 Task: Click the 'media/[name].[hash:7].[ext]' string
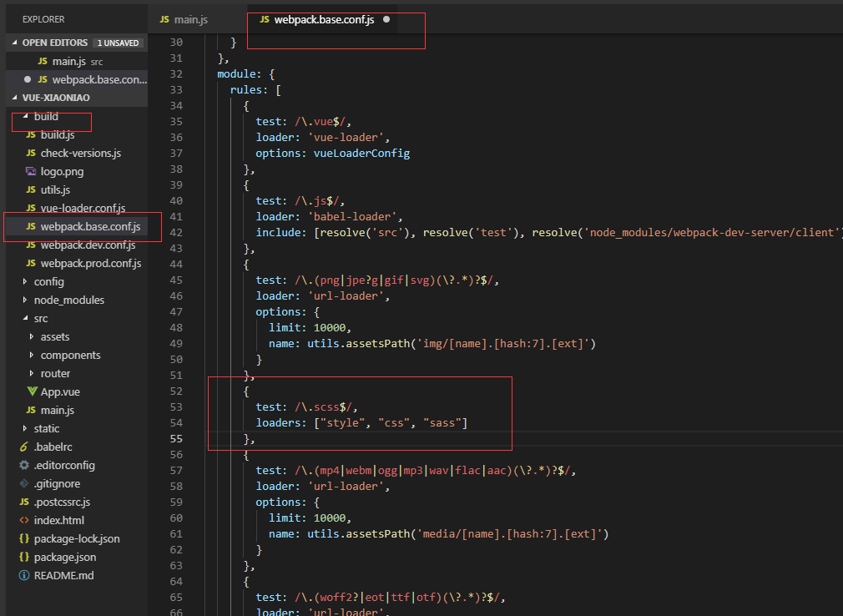tap(510, 533)
